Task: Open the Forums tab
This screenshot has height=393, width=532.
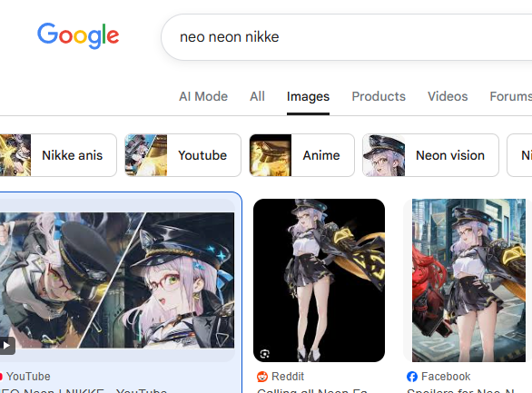Action: coord(510,96)
